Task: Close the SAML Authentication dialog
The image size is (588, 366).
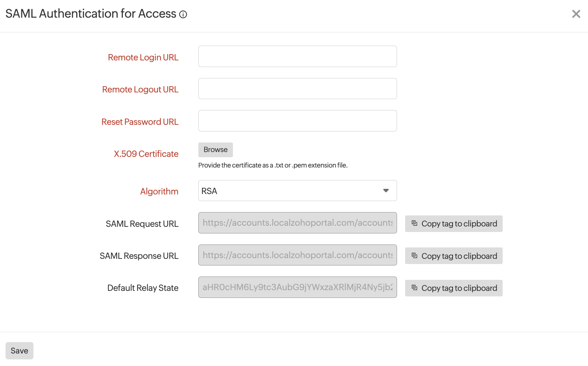Action: pyautogui.click(x=576, y=14)
